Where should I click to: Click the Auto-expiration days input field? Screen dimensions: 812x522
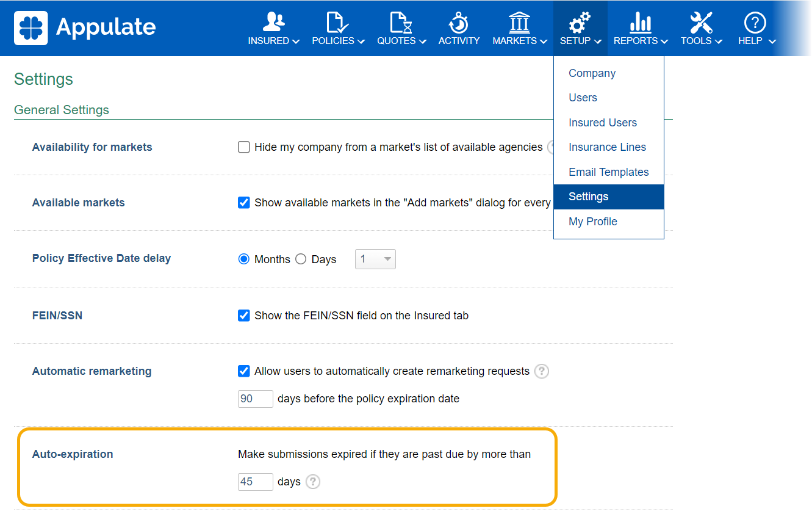pos(255,482)
